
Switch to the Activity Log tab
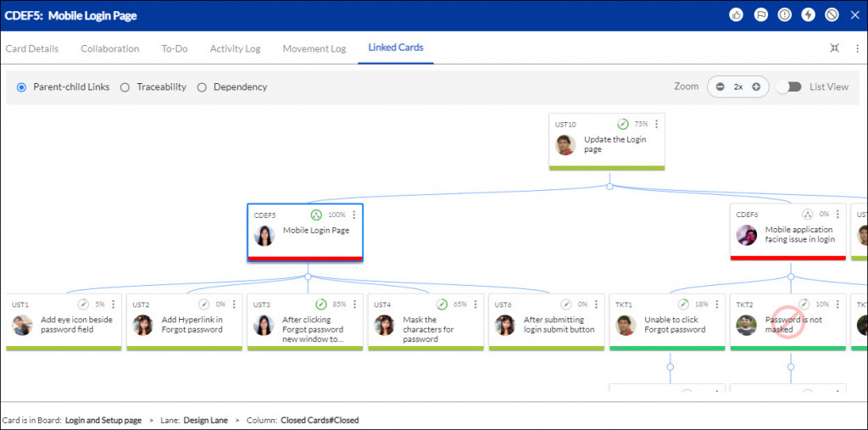pyautogui.click(x=235, y=48)
